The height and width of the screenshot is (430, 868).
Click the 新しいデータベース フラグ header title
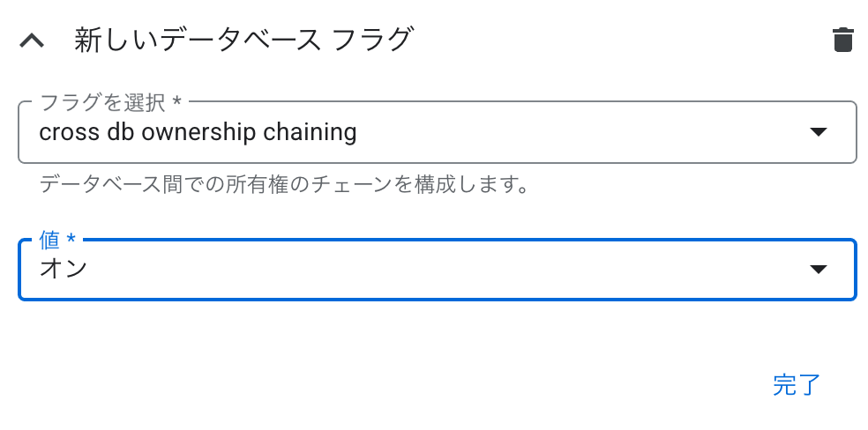[243, 41]
